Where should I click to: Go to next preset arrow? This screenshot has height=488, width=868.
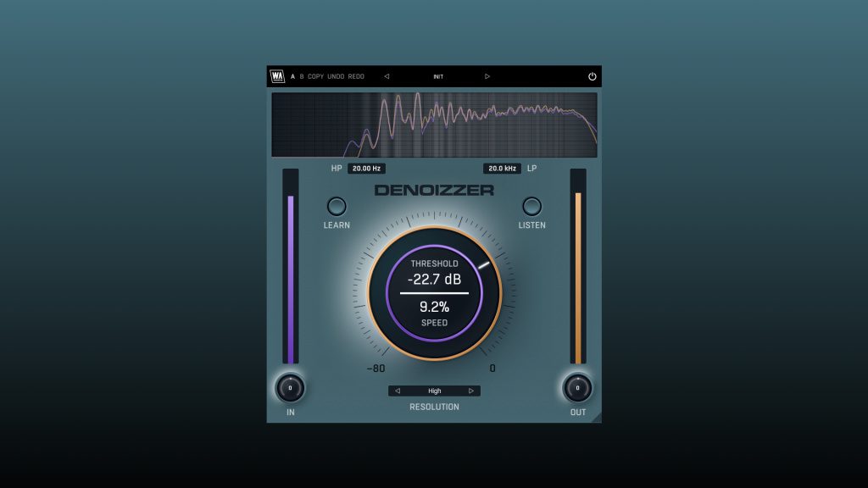(x=487, y=76)
